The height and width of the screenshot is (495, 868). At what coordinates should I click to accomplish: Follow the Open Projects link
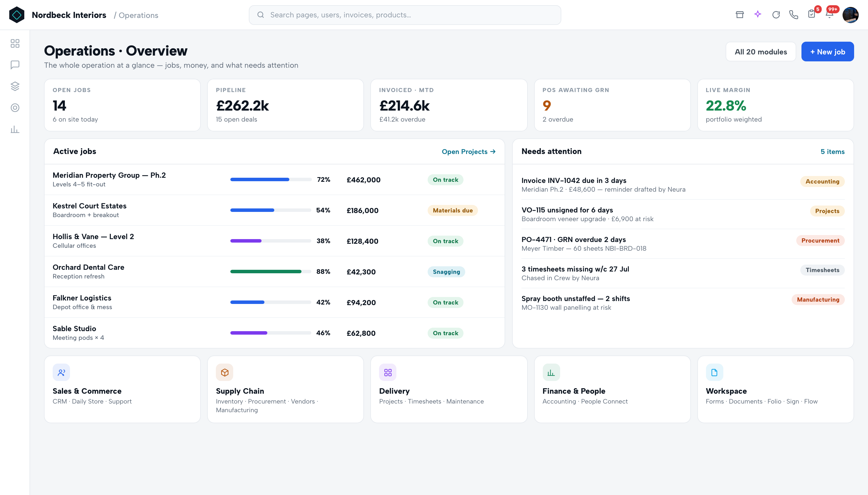point(468,152)
